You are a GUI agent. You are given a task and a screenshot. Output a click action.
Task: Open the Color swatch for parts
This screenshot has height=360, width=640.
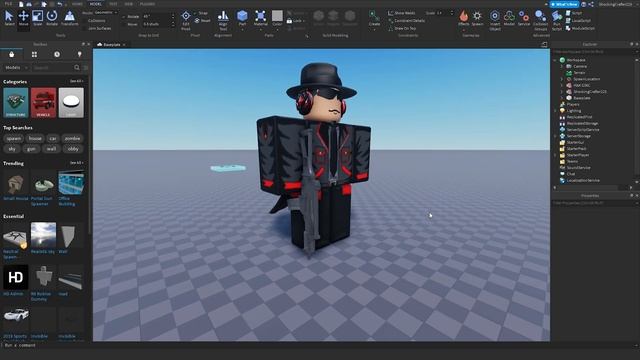(277, 16)
